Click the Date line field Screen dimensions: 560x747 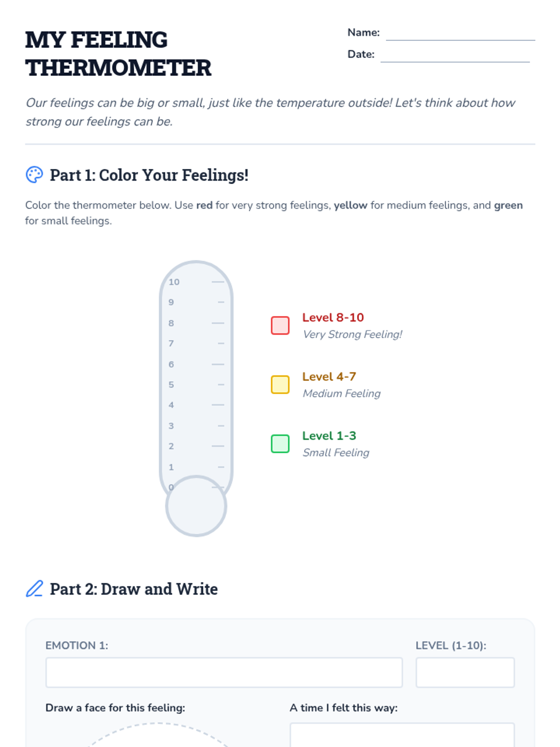[455, 55]
